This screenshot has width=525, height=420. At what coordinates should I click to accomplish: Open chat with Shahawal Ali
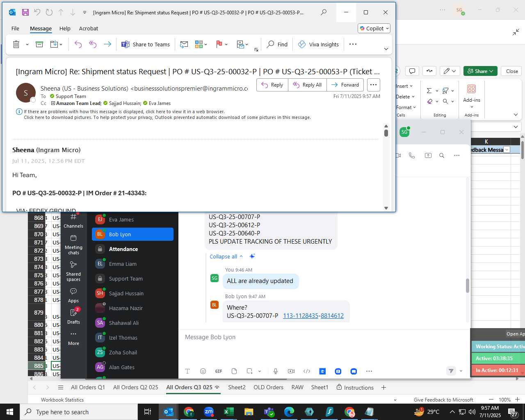132,323
